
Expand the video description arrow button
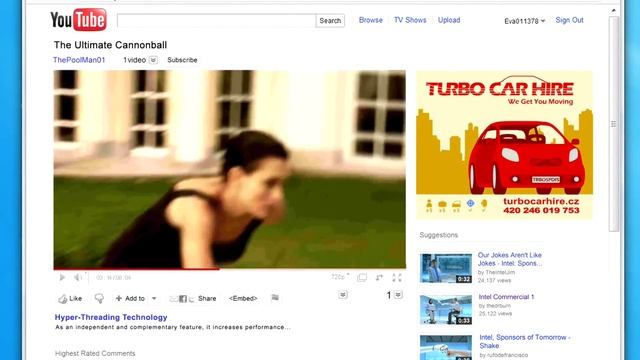point(343,295)
